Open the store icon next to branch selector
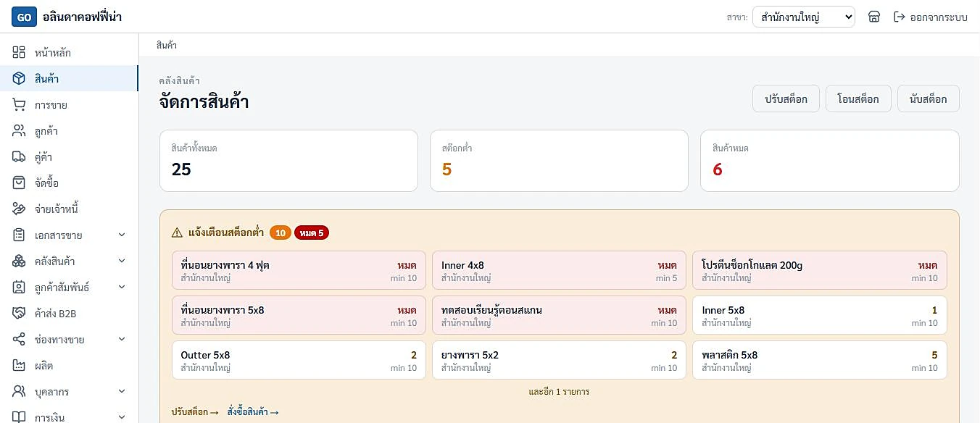 (874, 17)
